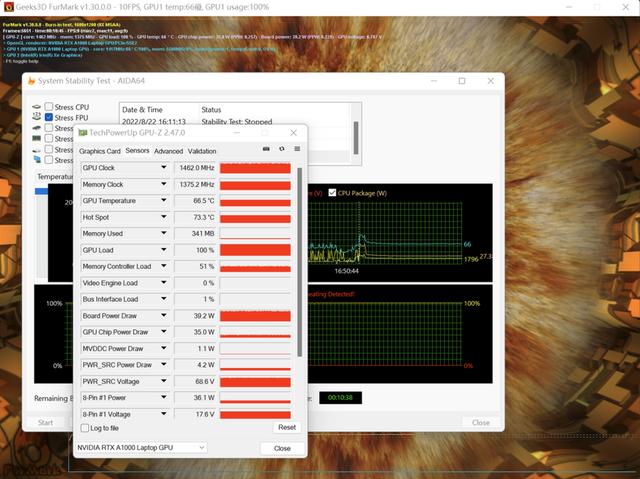
Task: Toggle the Log to file checkbox
Action: (85, 428)
